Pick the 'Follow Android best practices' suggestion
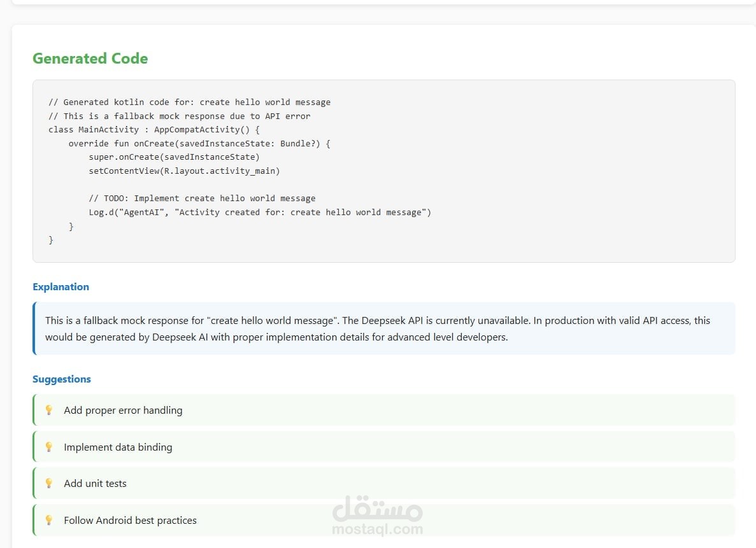756x548 pixels. [x=130, y=521]
